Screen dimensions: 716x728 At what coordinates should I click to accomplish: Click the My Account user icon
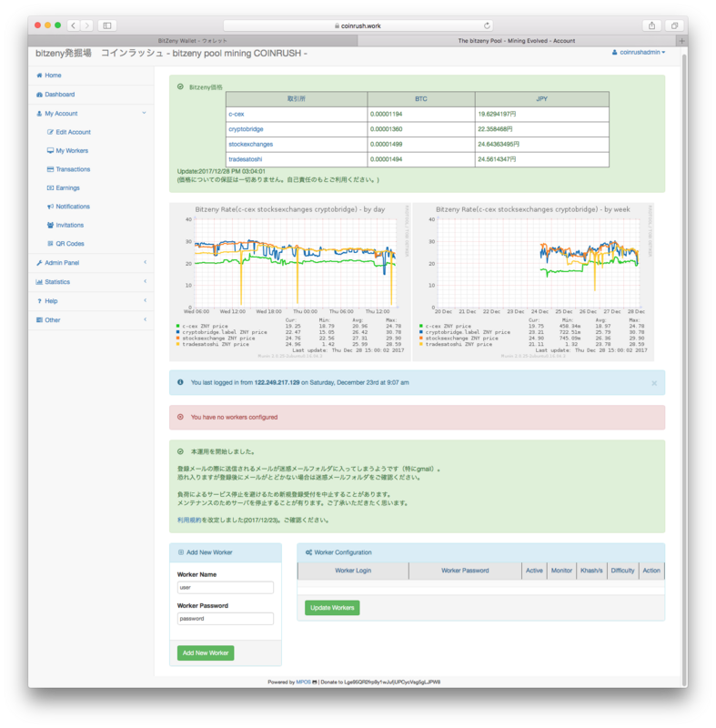pyautogui.click(x=39, y=113)
